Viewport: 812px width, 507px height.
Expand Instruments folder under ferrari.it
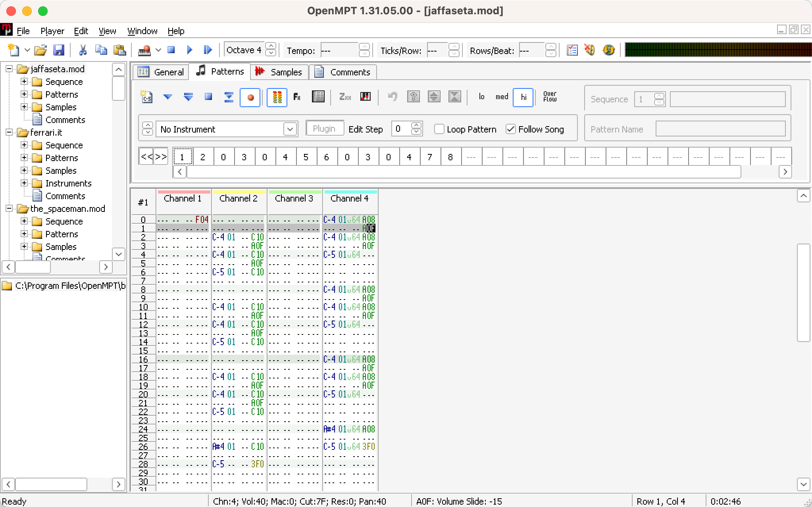coord(24,183)
